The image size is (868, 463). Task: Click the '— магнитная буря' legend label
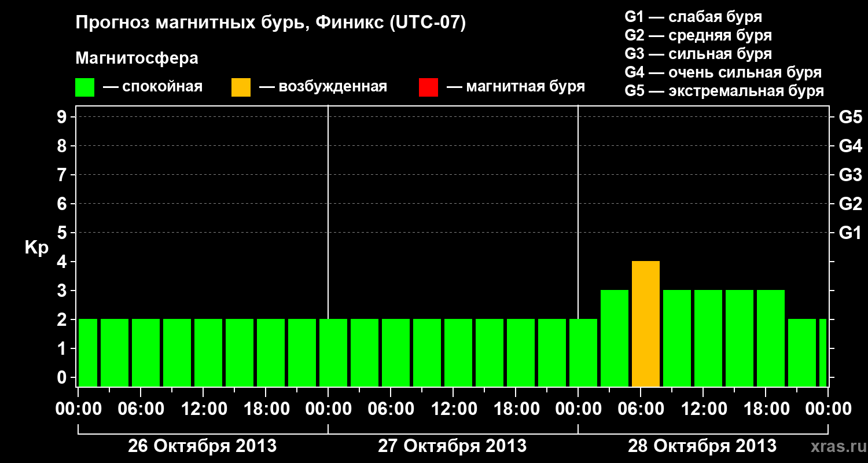coord(516,87)
